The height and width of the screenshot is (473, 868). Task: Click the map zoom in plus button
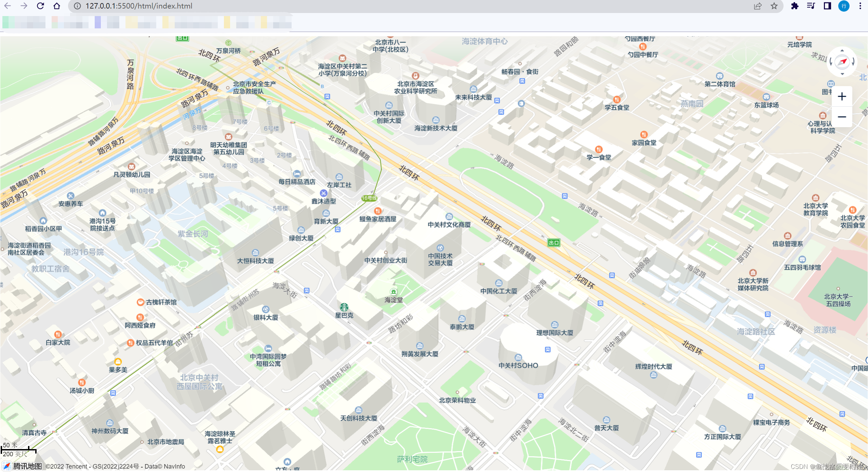coord(841,97)
